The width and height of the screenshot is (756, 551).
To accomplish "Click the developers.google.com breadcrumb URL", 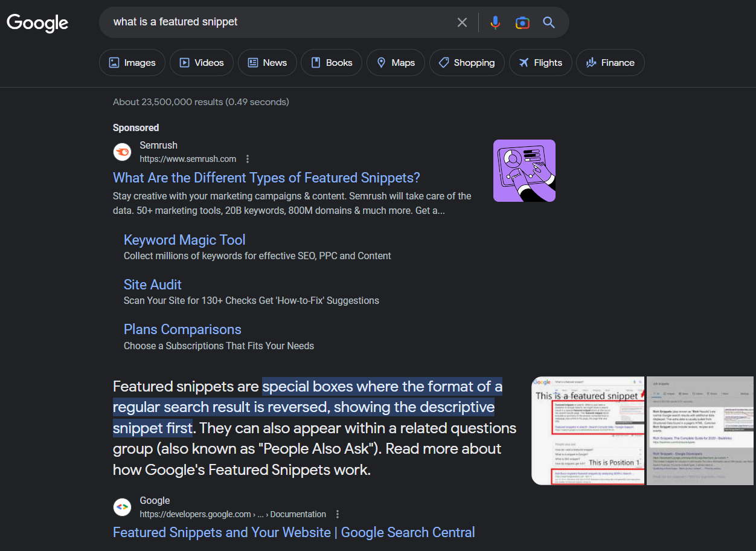I will point(233,514).
